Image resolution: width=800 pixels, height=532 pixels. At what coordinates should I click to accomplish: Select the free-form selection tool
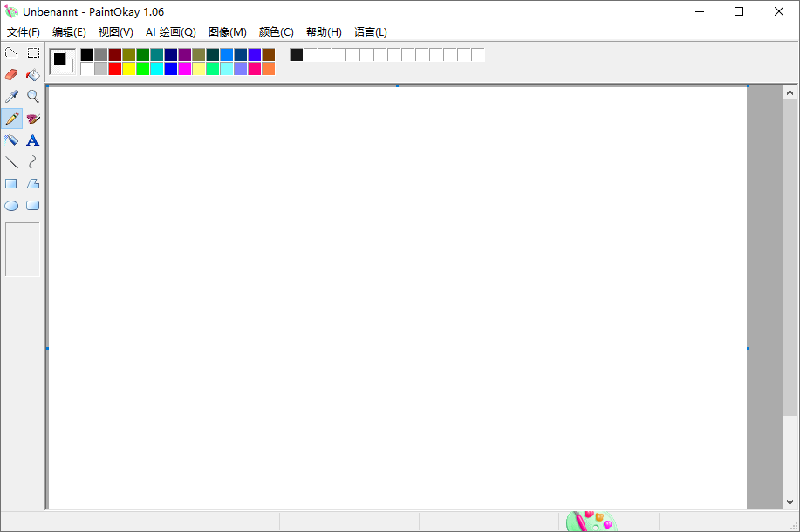tap(11, 52)
